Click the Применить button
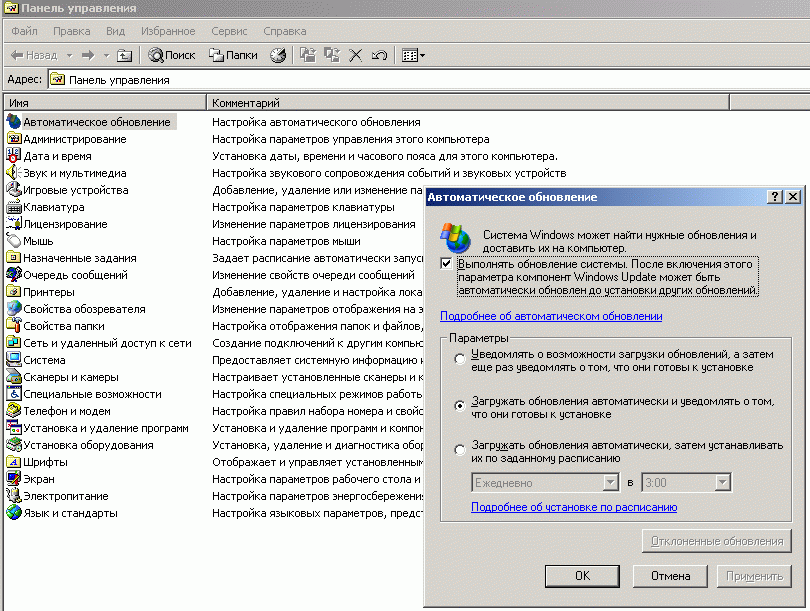Viewport: 810px width, 611px height. [x=754, y=575]
